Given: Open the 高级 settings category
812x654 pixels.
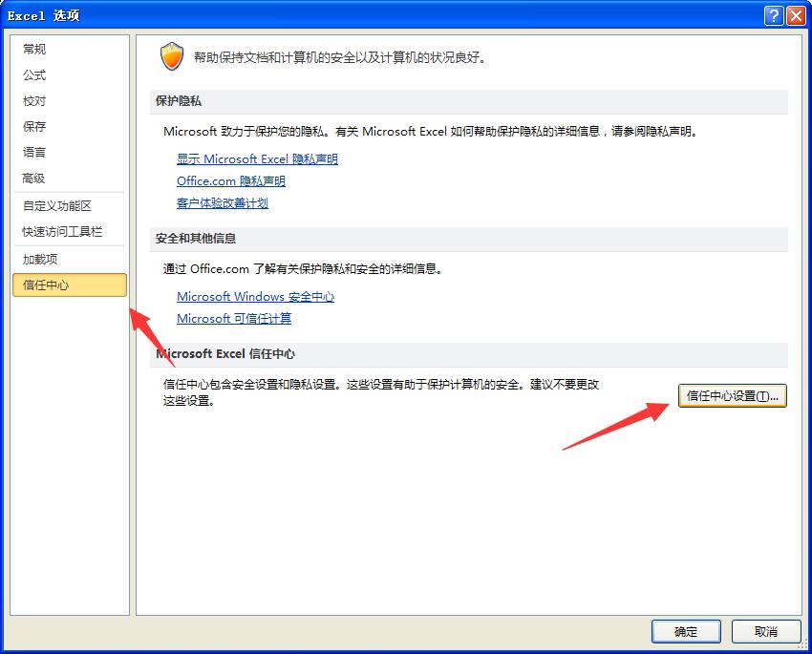Looking at the screenshot, I should (x=34, y=179).
